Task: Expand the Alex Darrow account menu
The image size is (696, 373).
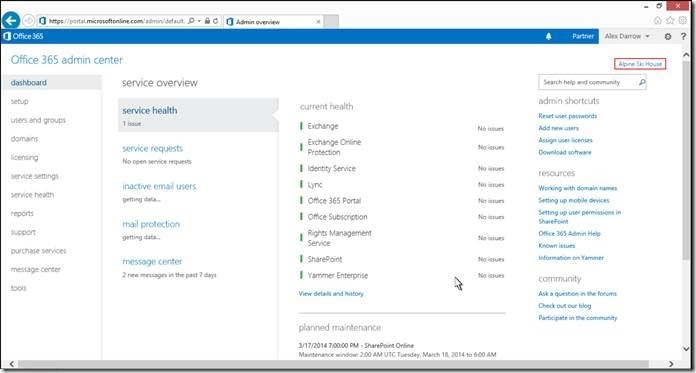Action: pyautogui.click(x=627, y=36)
